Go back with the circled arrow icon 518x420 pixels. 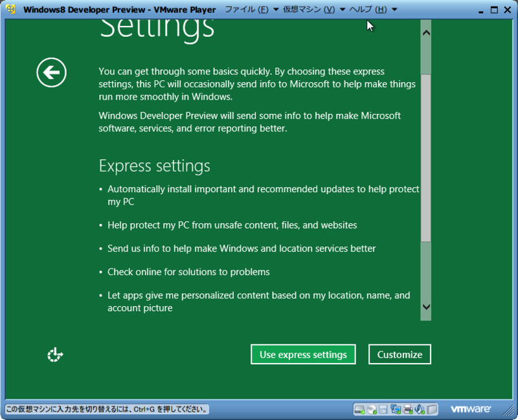(52, 72)
